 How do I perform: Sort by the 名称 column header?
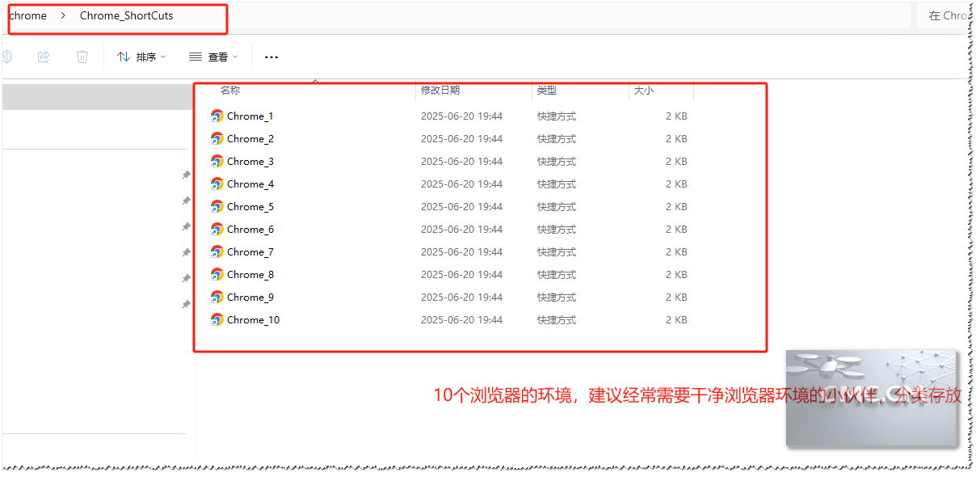pyautogui.click(x=230, y=91)
